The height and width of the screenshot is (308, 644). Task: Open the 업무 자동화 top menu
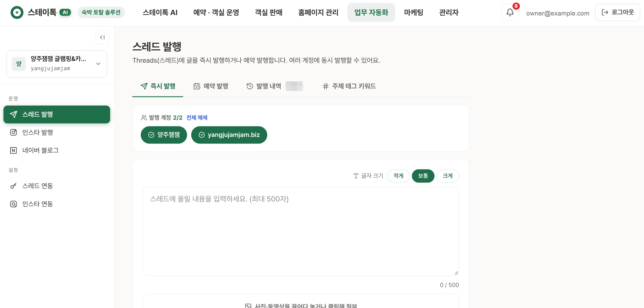371,12
